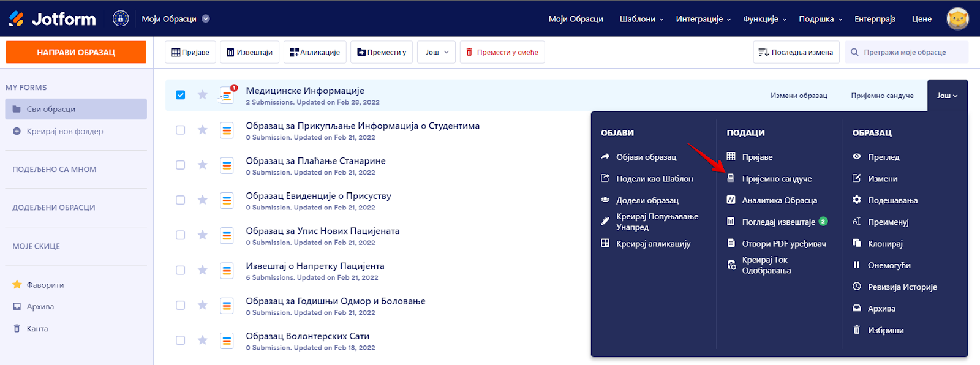Open Креирај Ток Одобравања option
This screenshot has width=980, height=365.
pos(759,265)
